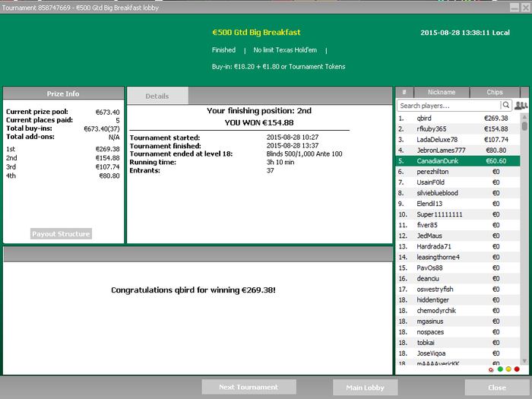Sort players by Chips column header
This screenshot has width=532, height=399.
tap(495, 92)
